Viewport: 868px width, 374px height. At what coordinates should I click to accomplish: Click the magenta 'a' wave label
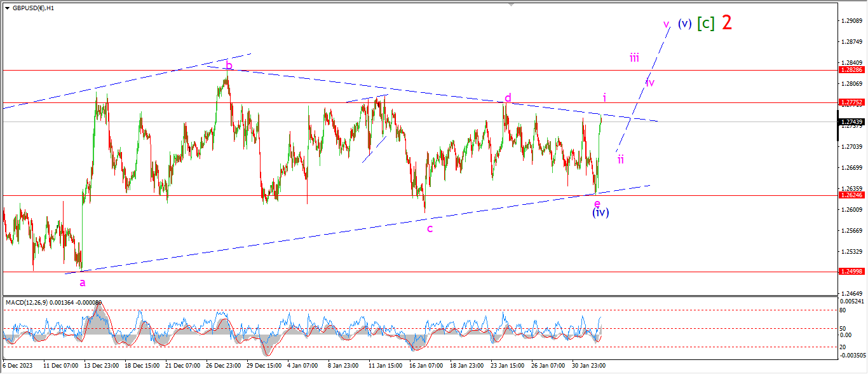[83, 282]
